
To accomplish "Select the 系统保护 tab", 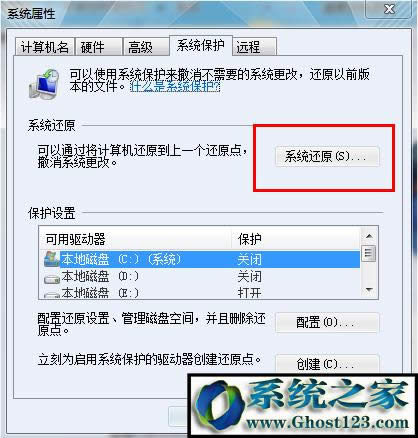I will 201,45.
